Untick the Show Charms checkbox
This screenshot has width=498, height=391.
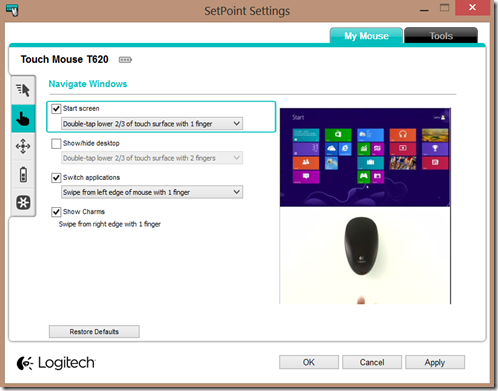click(56, 212)
